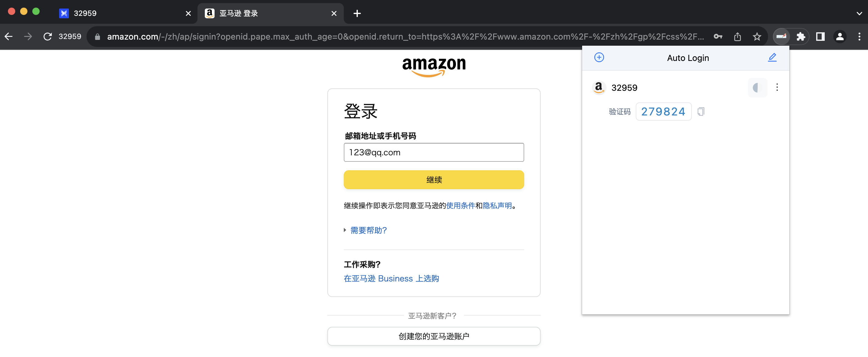Select the 亚马逊 登录 tab
The width and height of the screenshot is (868, 357).
click(270, 13)
